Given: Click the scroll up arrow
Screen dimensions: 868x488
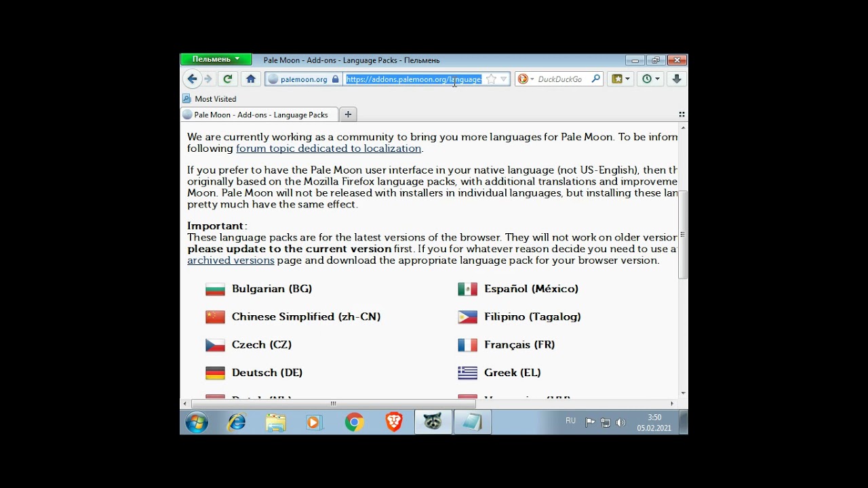Looking at the screenshot, I should 683,128.
